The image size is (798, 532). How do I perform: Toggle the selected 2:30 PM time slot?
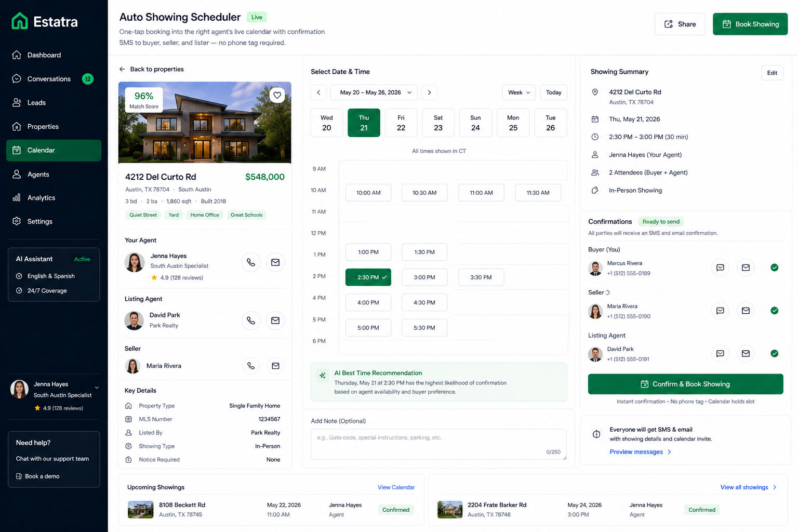coord(368,277)
